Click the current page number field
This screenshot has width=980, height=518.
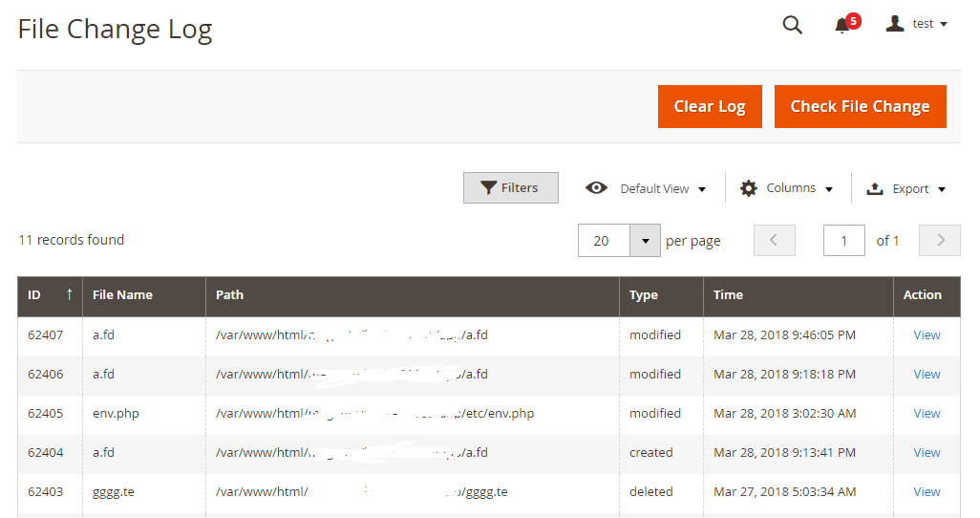(844, 241)
